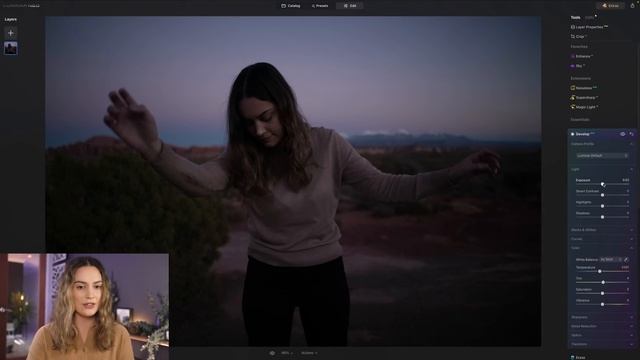Open the Supersharp AI extension
Screen dimensions: 640x360
[584, 98]
